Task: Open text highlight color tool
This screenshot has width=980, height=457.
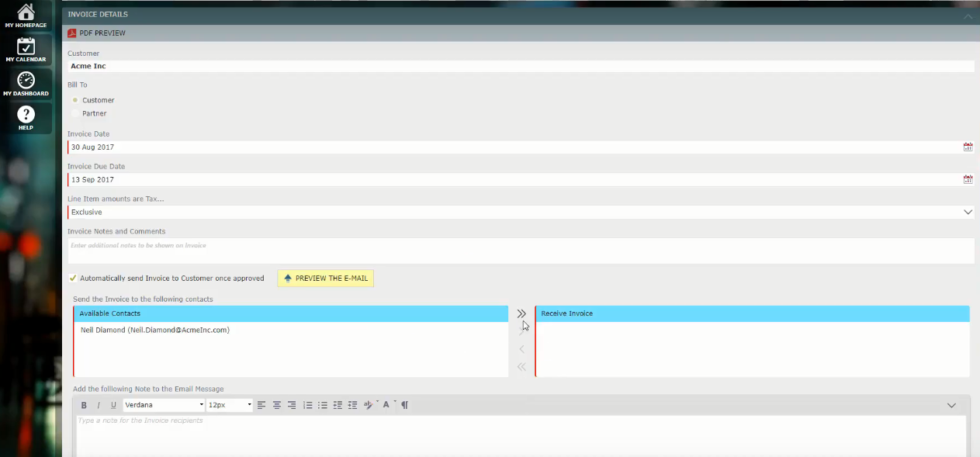Action: click(x=370, y=405)
